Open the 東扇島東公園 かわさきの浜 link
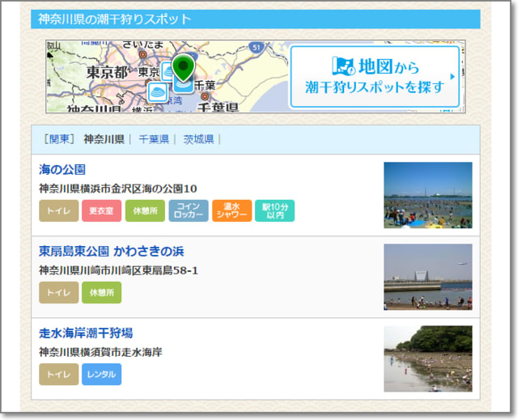 pos(111,251)
